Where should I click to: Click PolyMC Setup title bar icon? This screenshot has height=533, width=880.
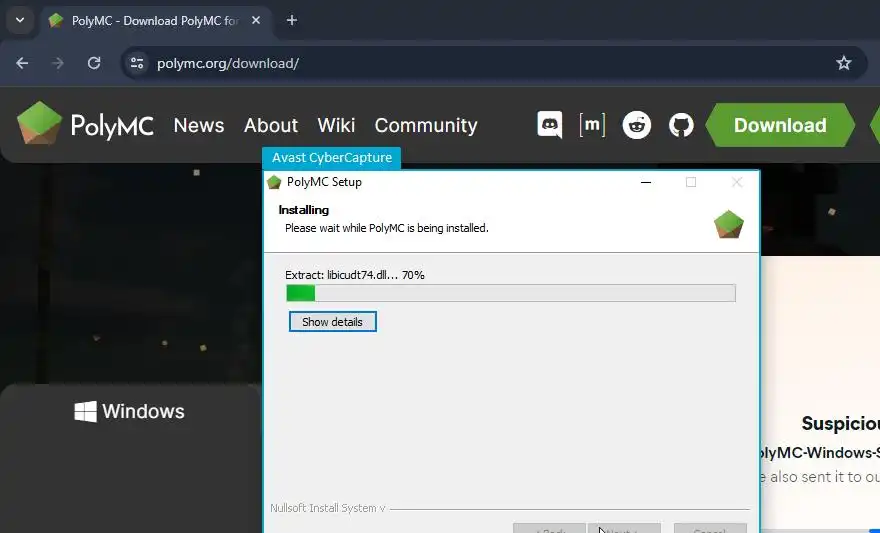[274, 182]
